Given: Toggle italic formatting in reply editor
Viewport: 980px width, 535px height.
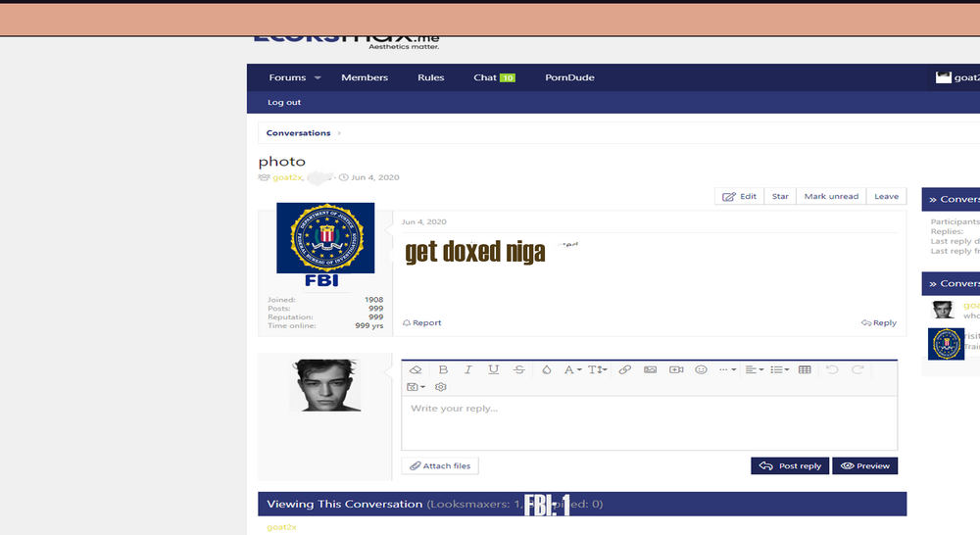Looking at the screenshot, I should [x=467, y=370].
